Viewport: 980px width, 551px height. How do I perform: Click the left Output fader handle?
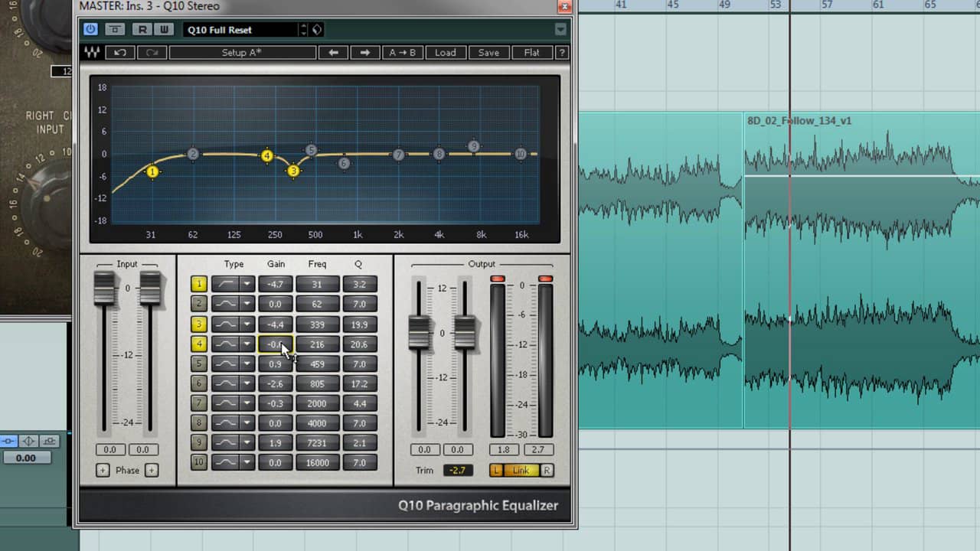coord(419,333)
